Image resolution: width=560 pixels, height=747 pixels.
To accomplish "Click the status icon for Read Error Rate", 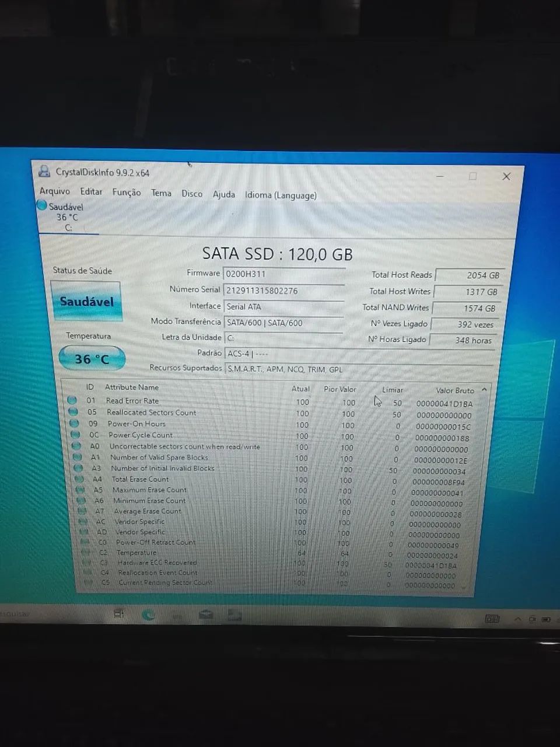I will (72, 400).
